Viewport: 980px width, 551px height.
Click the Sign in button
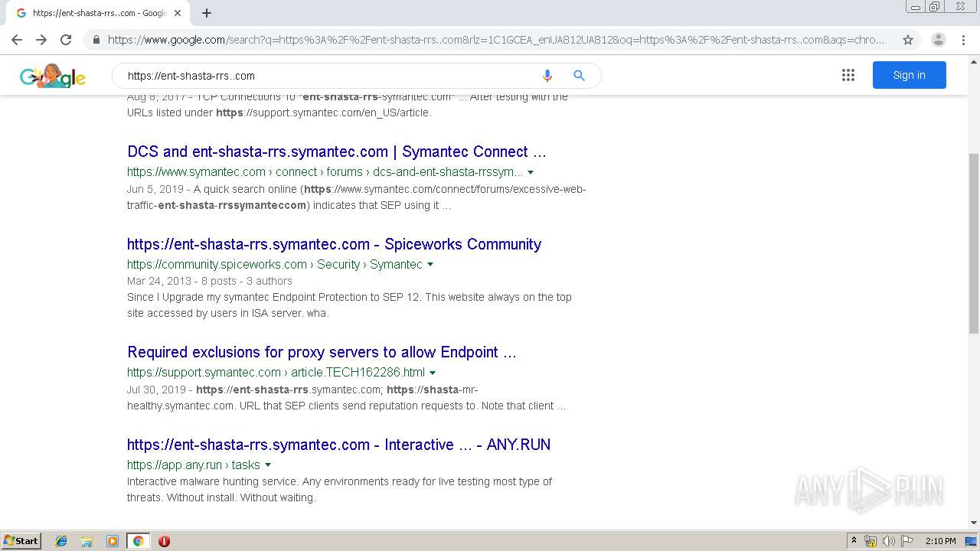[x=909, y=75]
